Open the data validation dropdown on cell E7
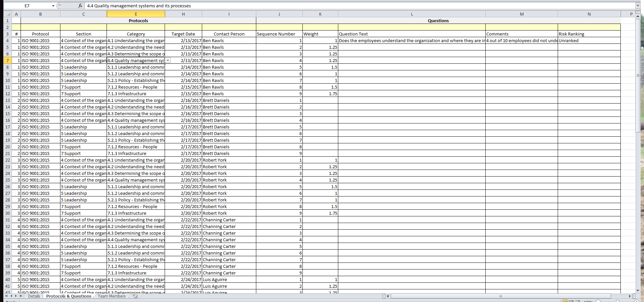This screenshot has height=302, width=644. coord(168,60)
